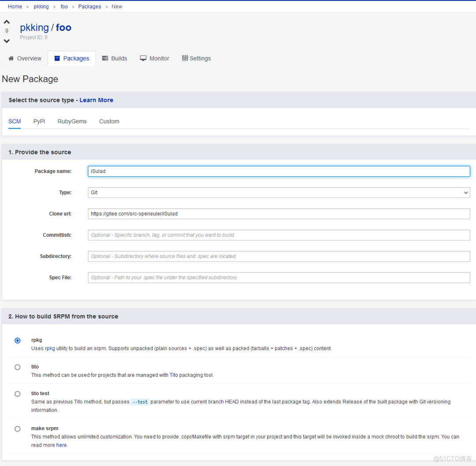Open the Type dropdown showing Git
476x466 pixels.
coord(279,193)
